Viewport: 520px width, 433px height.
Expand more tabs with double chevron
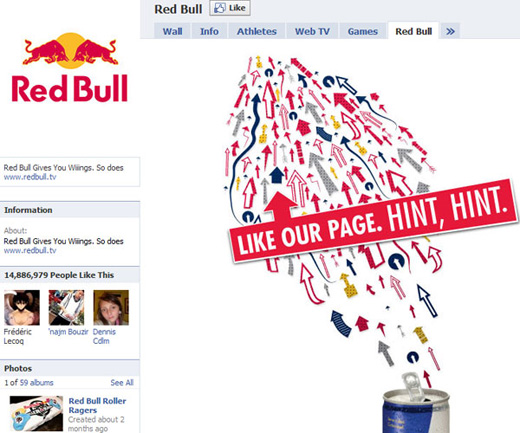click(450, 31)
